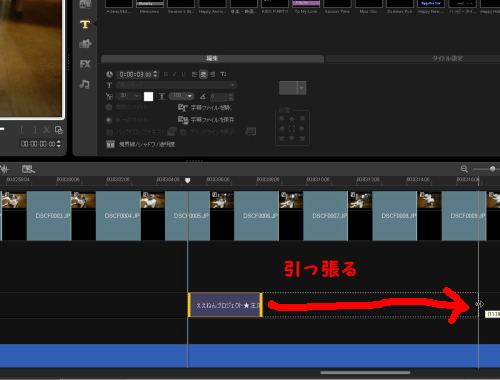This screenshot has width=500, height=380.
Task: Click the mark-out bracket button
Action: tap(35, 130)
